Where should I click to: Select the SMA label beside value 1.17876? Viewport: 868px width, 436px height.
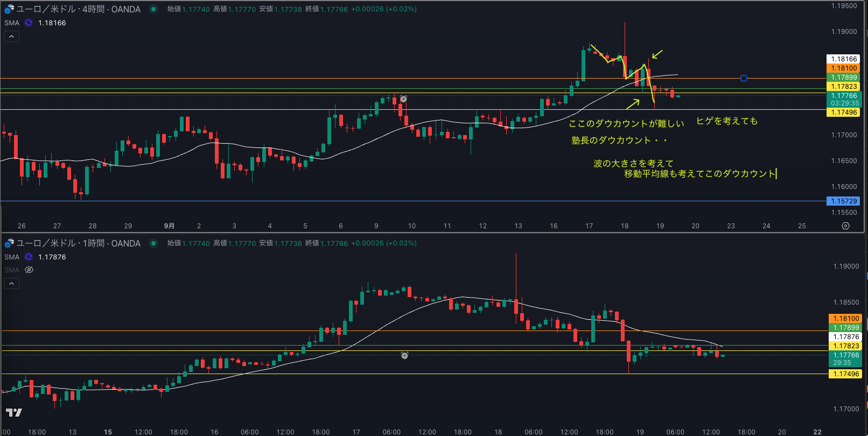click(x=12, y=257)
